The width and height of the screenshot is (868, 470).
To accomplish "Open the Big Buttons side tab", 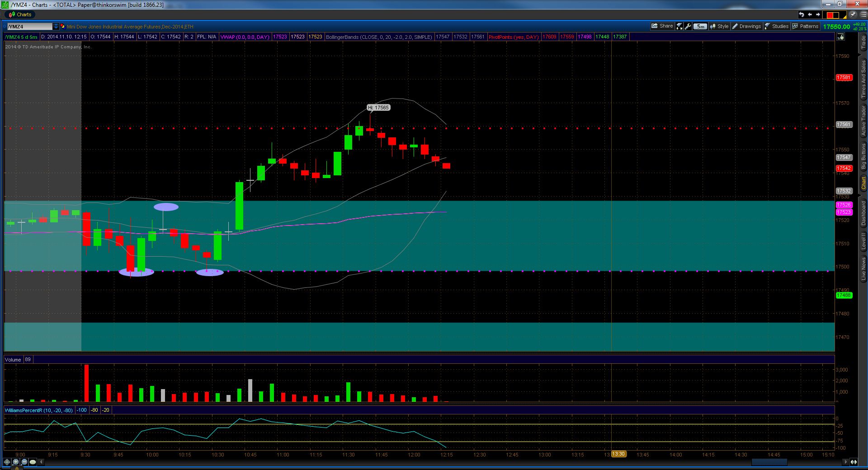I will 863,156.
